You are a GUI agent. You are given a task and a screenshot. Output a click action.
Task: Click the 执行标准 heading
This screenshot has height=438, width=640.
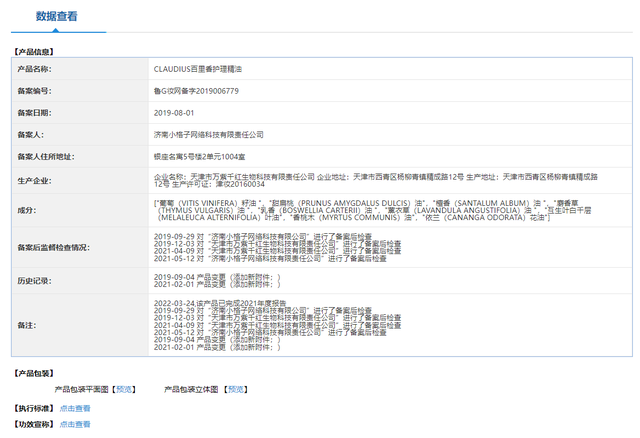click(x=34, y=408)
